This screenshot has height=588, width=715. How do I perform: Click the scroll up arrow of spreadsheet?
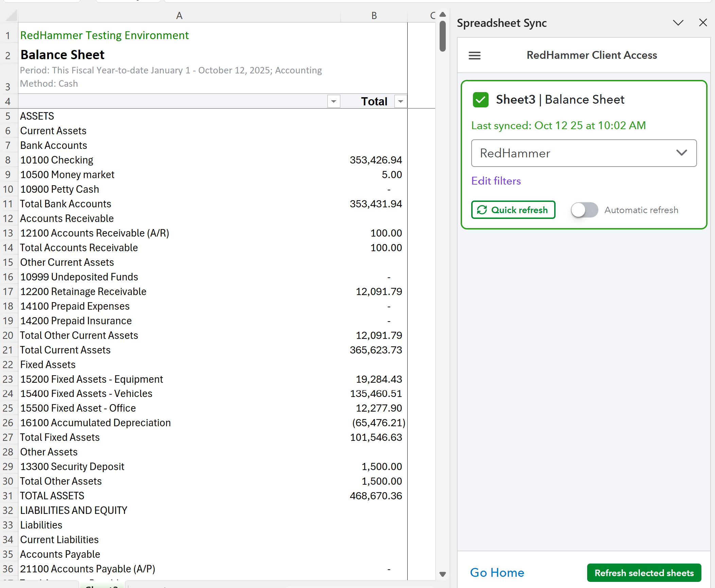442,15
